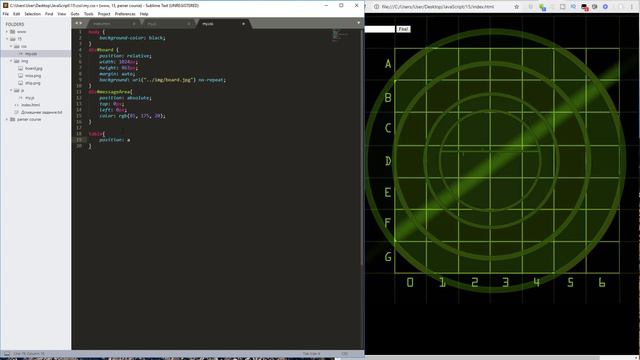Screen dimensions: 640x360
Task: Click the browser address bar URL
Action: (438, 7)
